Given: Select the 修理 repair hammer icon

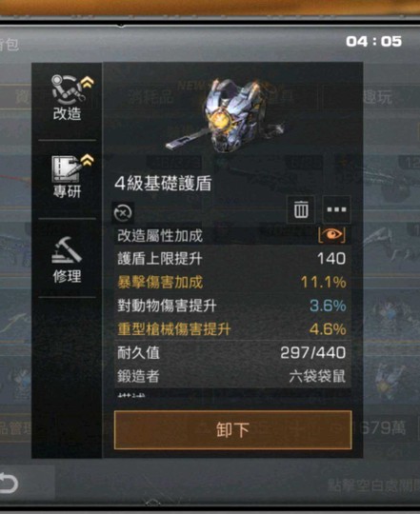Looking at the screenshot, I should 67,259.
